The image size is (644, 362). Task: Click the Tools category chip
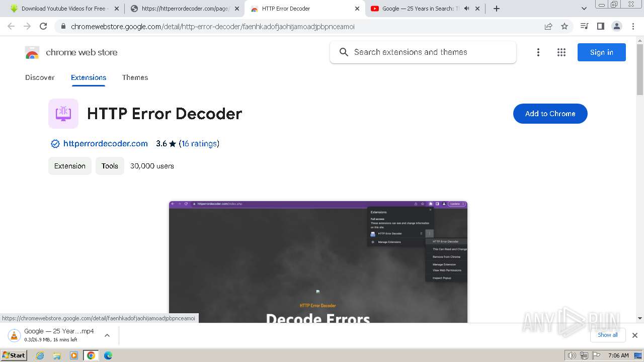[110, 166]
